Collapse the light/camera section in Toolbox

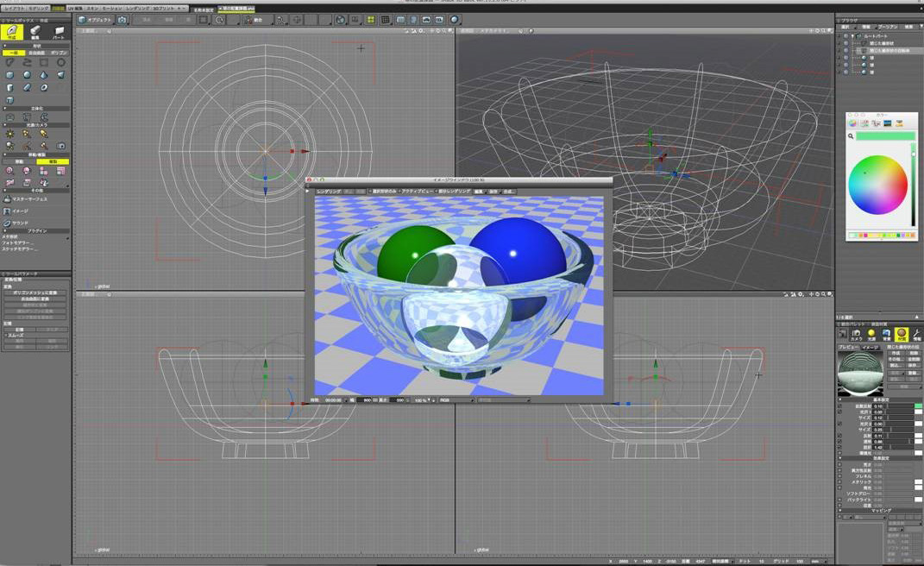(x=4, y=125)
